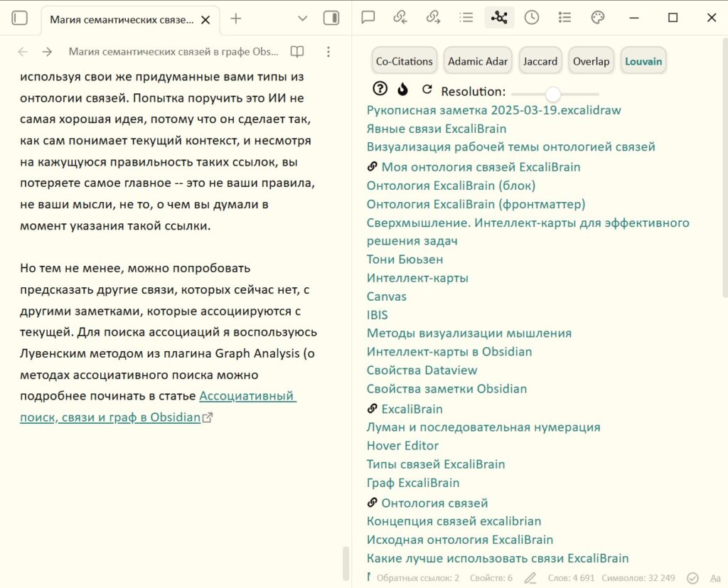This screenshot has width=728, height=588.
Task: Select the Co-Citations algorithm tab
Action: (x=404, y=61)
